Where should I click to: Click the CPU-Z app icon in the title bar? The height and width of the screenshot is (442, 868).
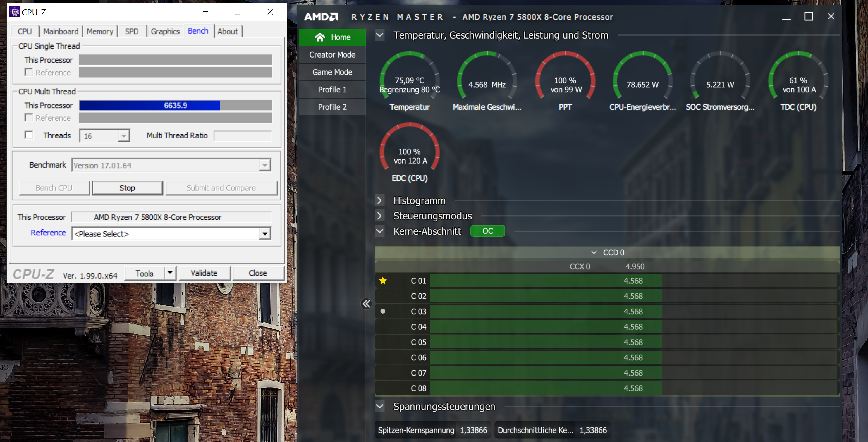pyautogui.click(x=15, y=12)
